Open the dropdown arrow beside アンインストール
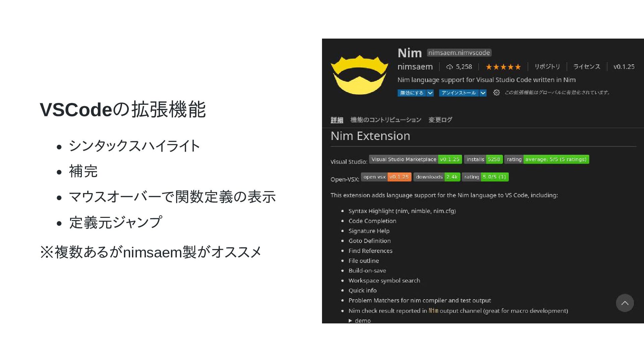 click(x=483, y=93)
